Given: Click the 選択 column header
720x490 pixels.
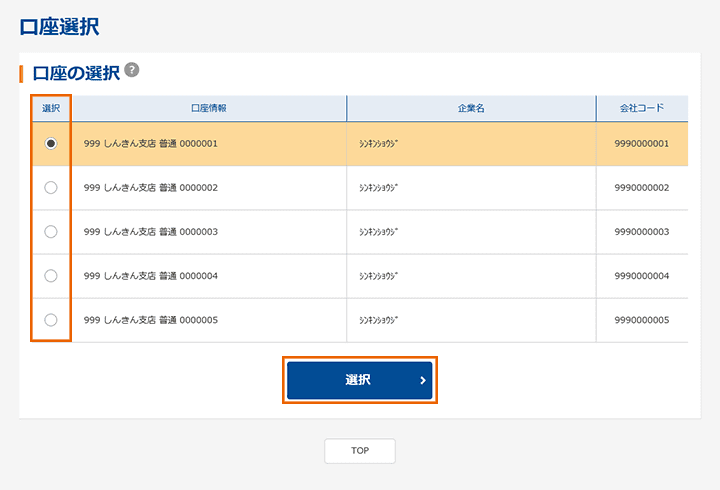Looking at the screenshot, I should (51, 108).
